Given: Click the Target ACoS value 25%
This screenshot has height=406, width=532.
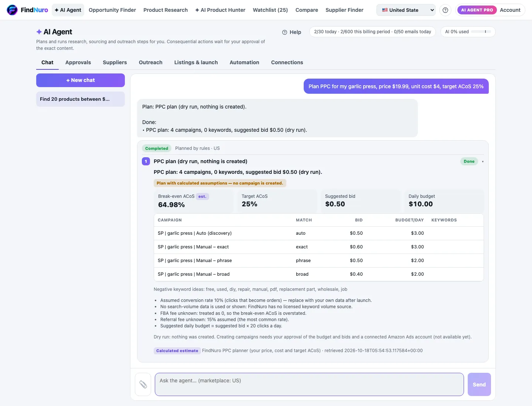Looking at the screenshot, I should point(249,204).
